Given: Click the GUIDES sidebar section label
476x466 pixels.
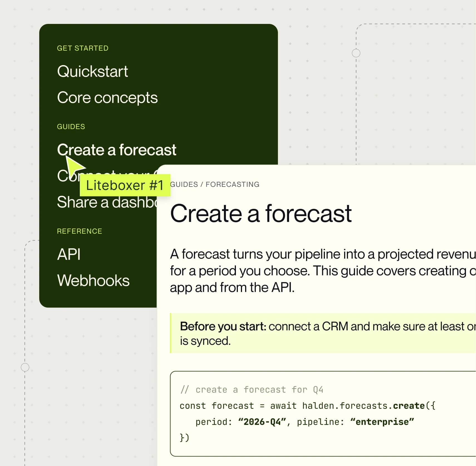Looking at the screenshot, I should 71,127.
